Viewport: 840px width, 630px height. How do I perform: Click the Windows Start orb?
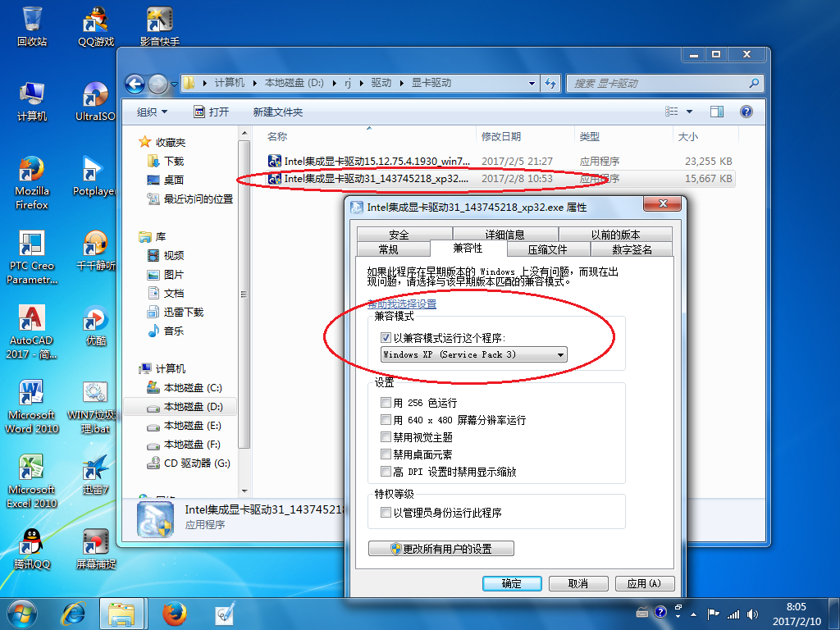point(21,614)
